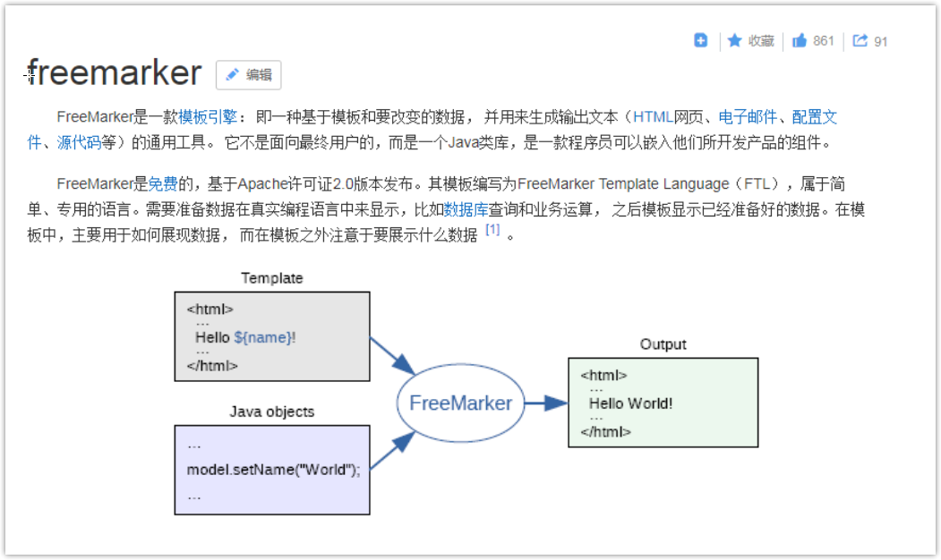
Task: Click the star favorite icon
Action: point(734,40)
